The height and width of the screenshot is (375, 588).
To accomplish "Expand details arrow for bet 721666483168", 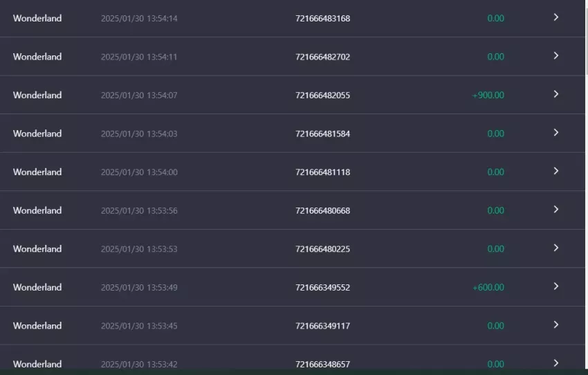I will pos(556,17).
